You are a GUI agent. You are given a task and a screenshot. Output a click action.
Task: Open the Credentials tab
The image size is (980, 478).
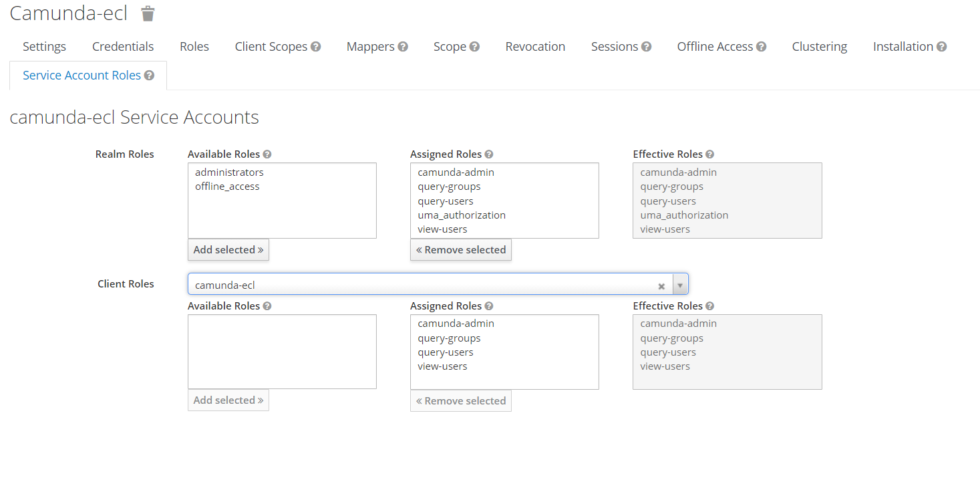tap(122, 46)
